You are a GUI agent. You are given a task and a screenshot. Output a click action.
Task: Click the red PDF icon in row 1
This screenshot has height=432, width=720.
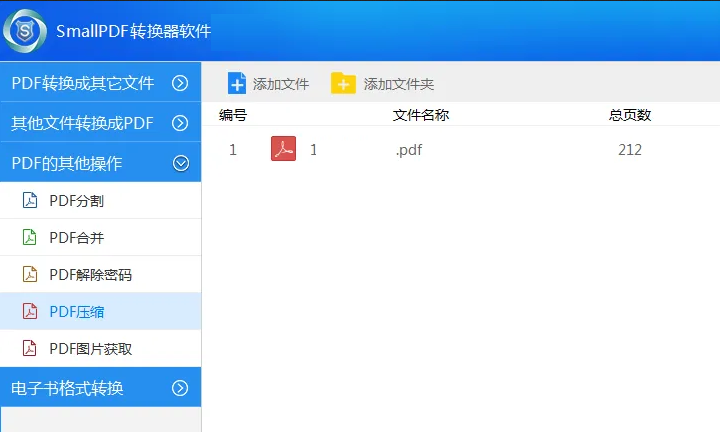tap(283, 150)
